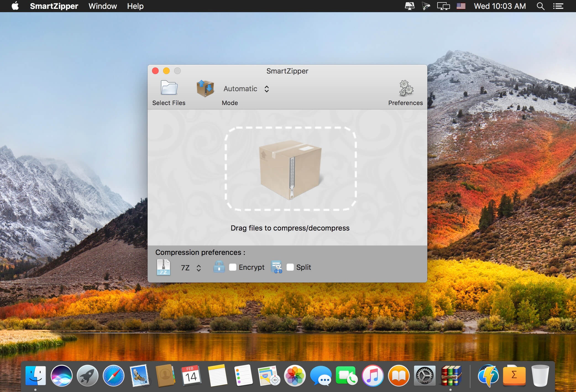Screen dimensions: 576x392
Task: Click the blue padlock Encrypt icon
Action: [x=219, y=267]
